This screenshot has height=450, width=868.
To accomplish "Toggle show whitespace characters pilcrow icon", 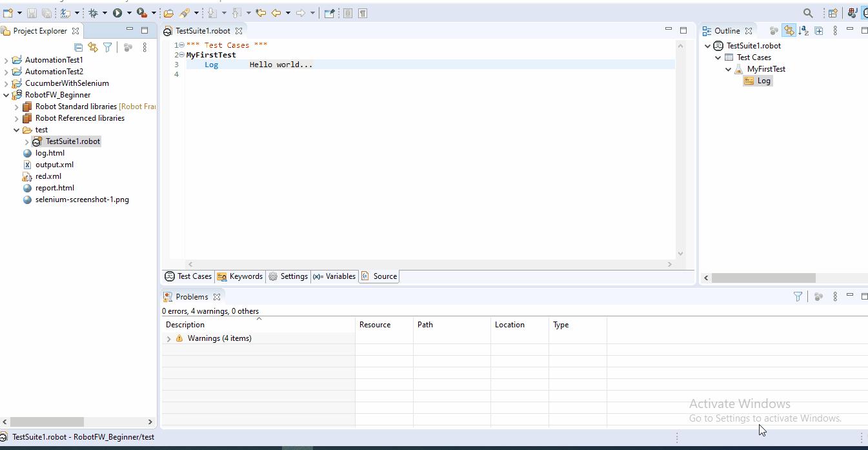I will (363, 13).
